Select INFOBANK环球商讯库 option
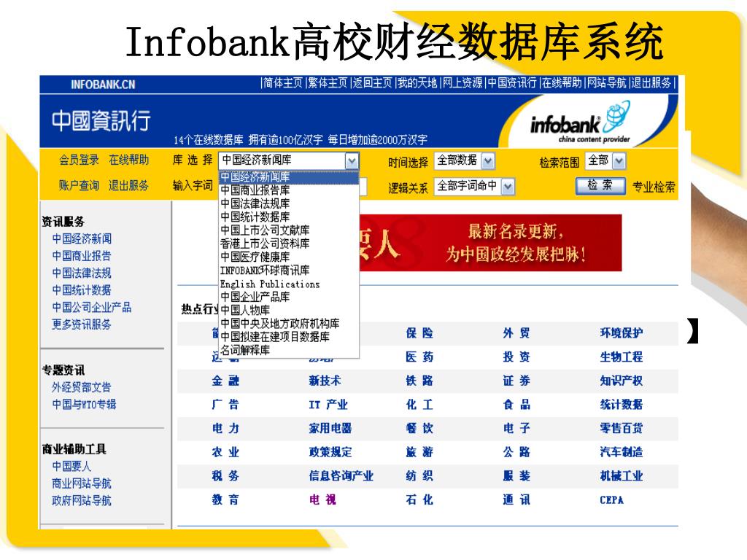The width and height of the screenshot is (747, 560). (x=289, y=271)
